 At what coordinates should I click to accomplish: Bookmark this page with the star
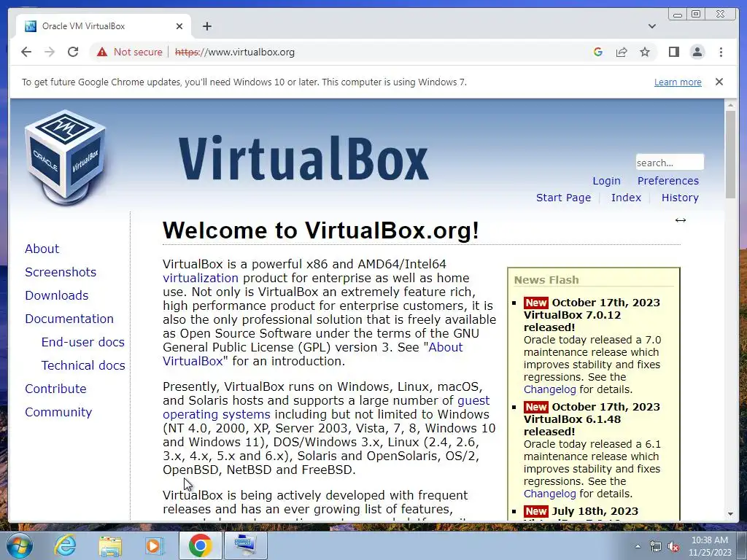pyautogui.click(x=645, y=52)
